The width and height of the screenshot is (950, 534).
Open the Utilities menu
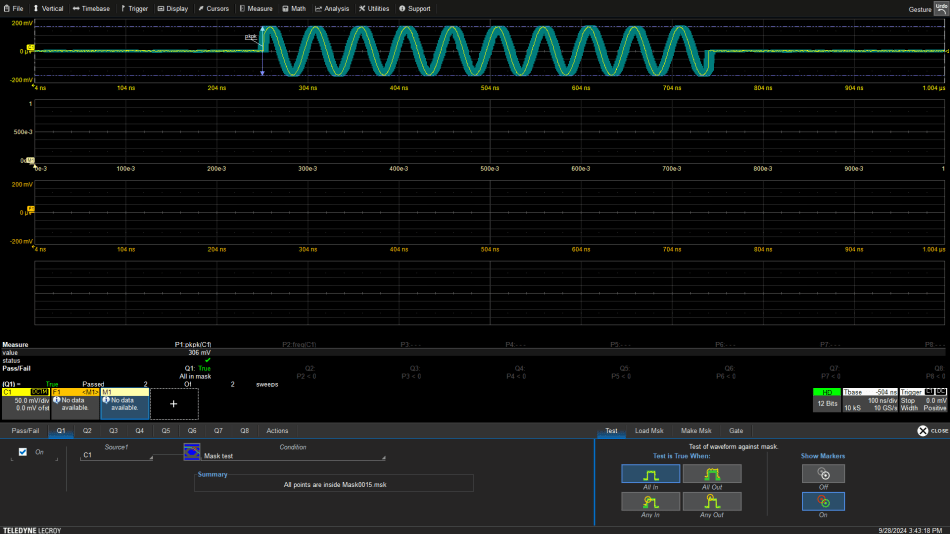(x=374, y=8)
